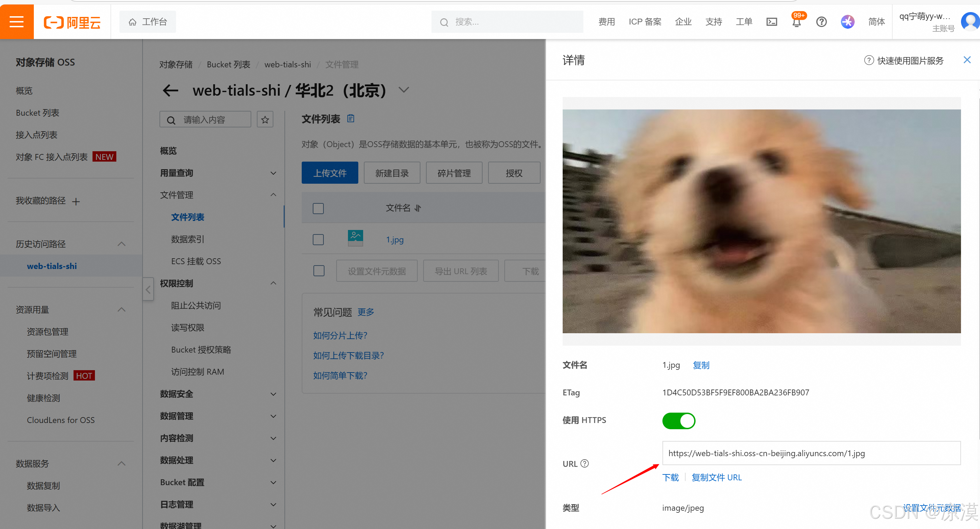Open the Cloud Shell terminal icon
The width and height of the screenshot is (980, 529).
pos(771,22)
